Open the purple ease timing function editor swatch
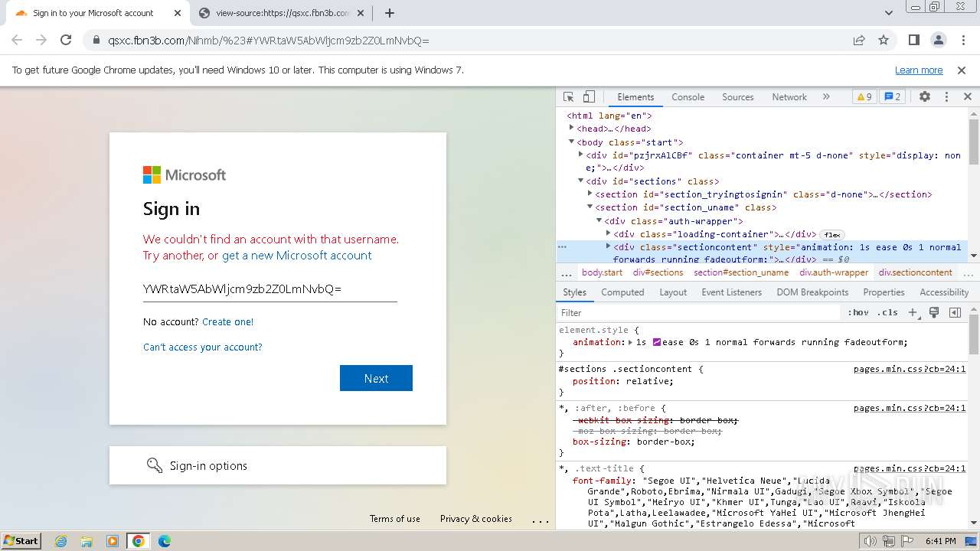Image resolution: width=980 pixels, height=551 pixels. click(657, 342)
